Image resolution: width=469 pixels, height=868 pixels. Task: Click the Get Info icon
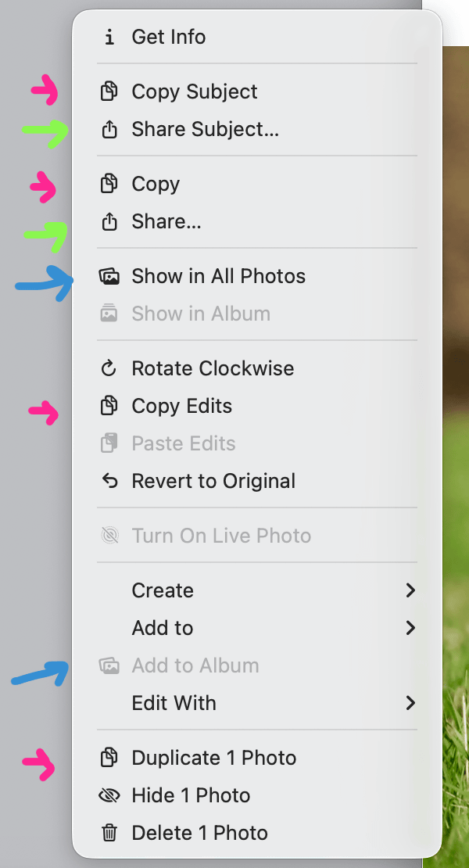[x=109, y=37]
